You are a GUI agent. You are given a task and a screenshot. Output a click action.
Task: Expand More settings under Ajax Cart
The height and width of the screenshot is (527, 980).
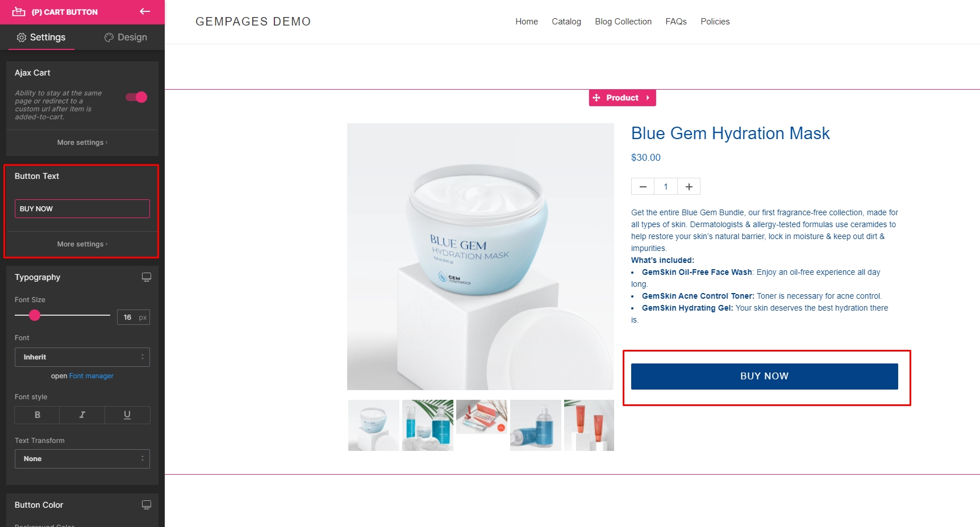pyautogui.click(x=82, y=143)
